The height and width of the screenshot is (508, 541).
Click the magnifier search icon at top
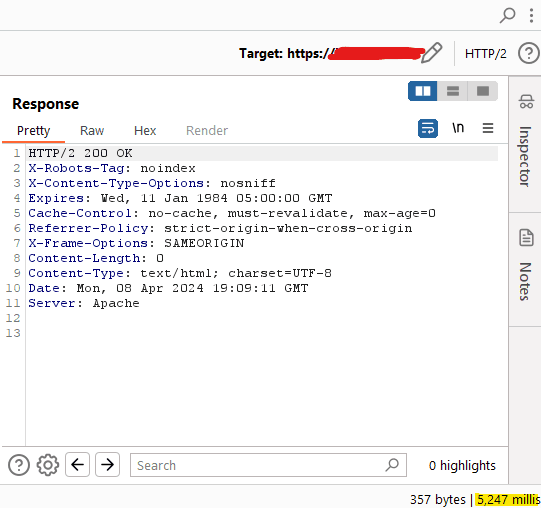(x=507, y=15)
